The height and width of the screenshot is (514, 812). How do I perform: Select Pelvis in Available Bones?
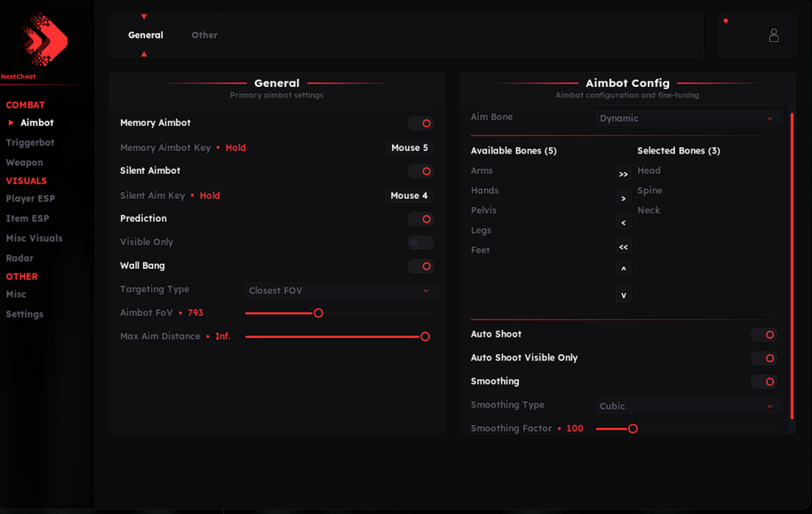pyautogui.click(x=484, y=210)
